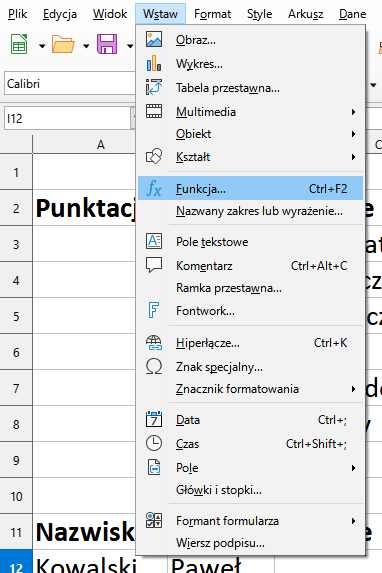Viewport: 382px width, 573px height.
Task: Close the open Wstaw menu
Action: (160, 14)
